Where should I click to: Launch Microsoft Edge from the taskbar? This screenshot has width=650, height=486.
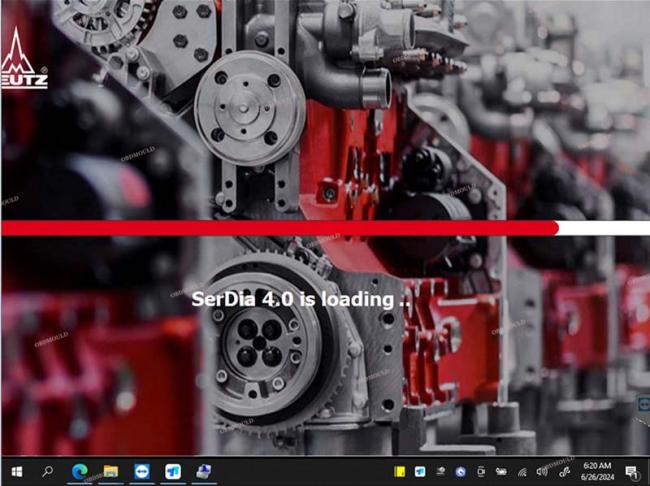[80, 471]
